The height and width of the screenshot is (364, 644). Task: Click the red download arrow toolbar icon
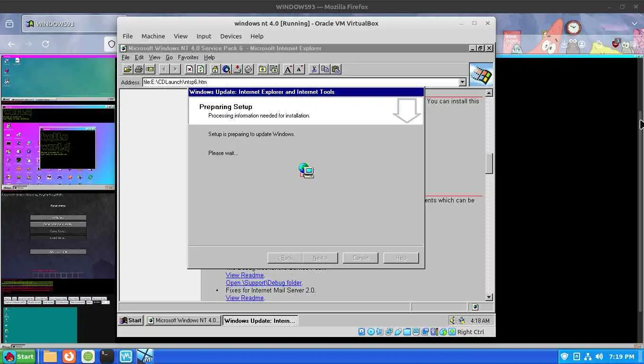pos(238,69)
